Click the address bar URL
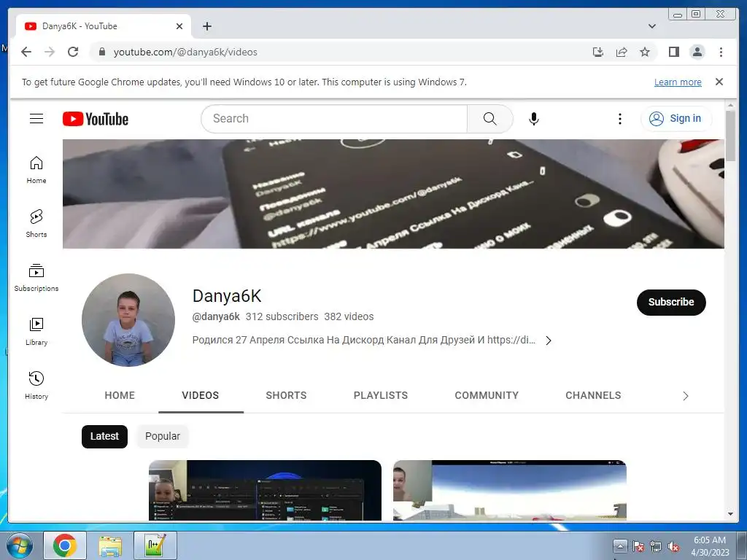This screenshot has height=560, width=747. tap(185, 52)
